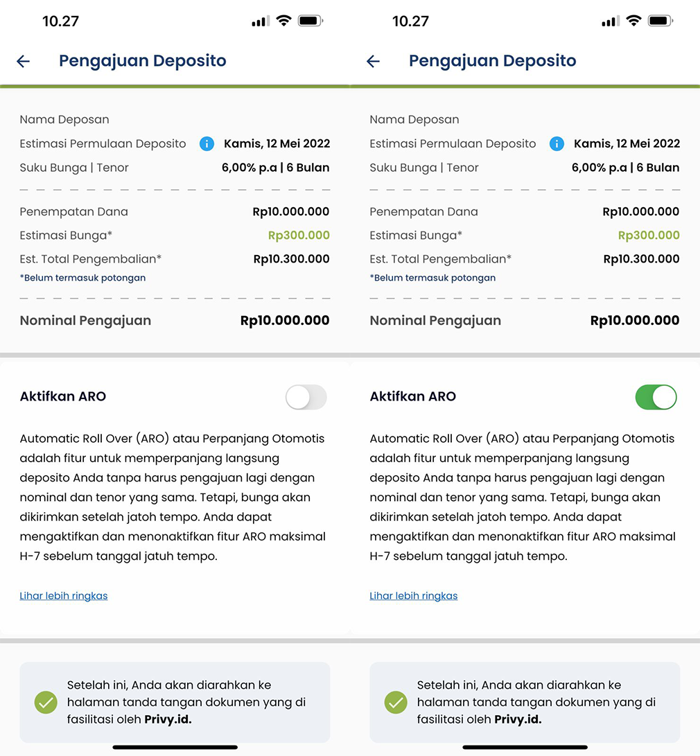Viewport: 700px width, 756px height.
Task: Tap the back arrow on the left screen
Action: pyautogui.click(x=23, y=61)
